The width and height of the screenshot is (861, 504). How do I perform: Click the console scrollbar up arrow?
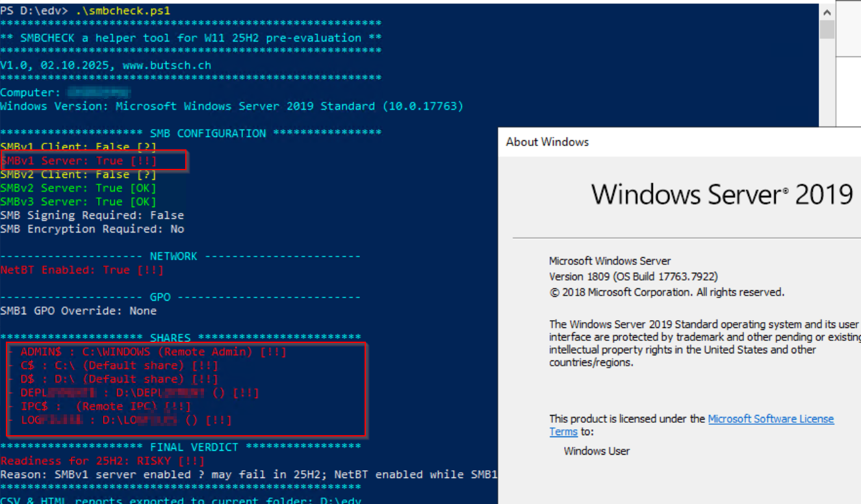827,12
